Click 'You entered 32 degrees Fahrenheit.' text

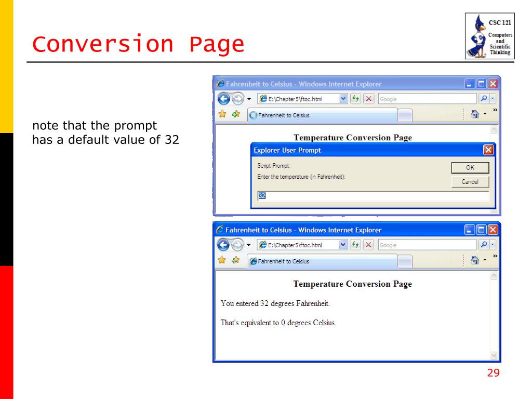tap(275, 303)
